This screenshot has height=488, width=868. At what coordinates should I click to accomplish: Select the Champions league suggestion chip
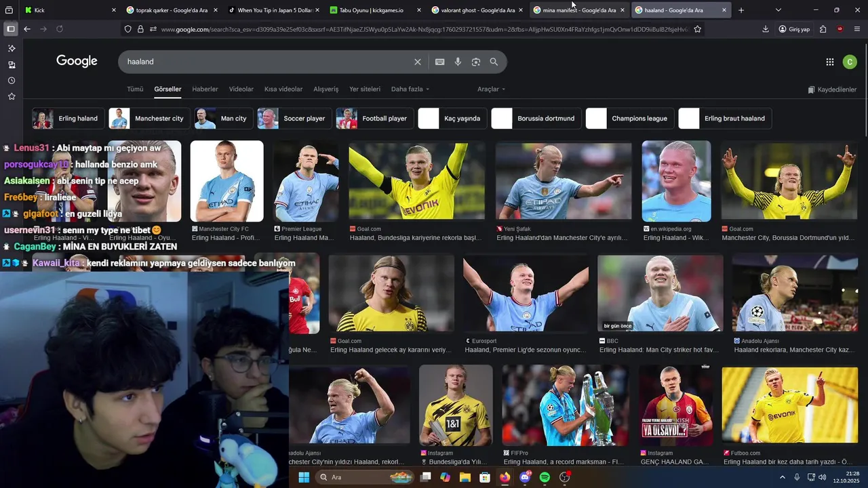click(x=630, y=119)
